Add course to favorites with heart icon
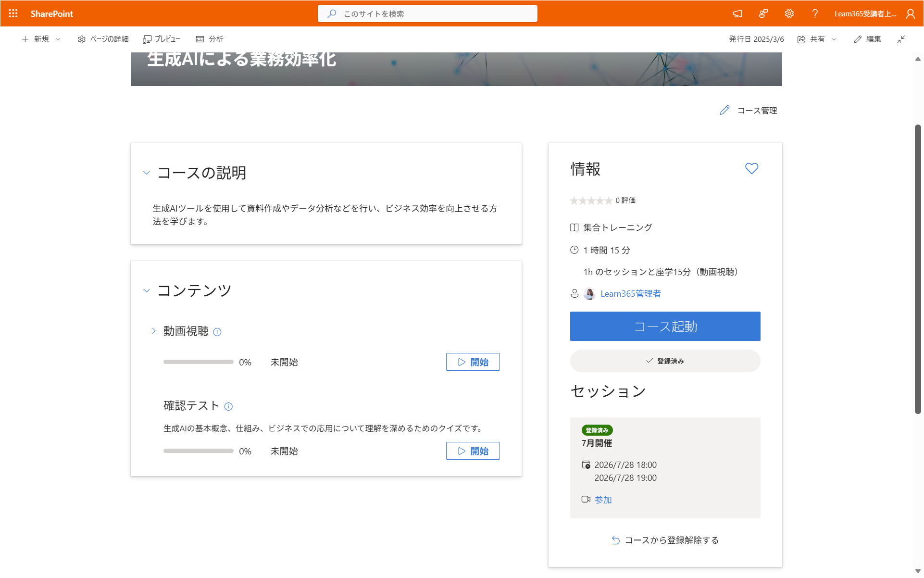The image size is (924, 578). click(x=751, y=168)
